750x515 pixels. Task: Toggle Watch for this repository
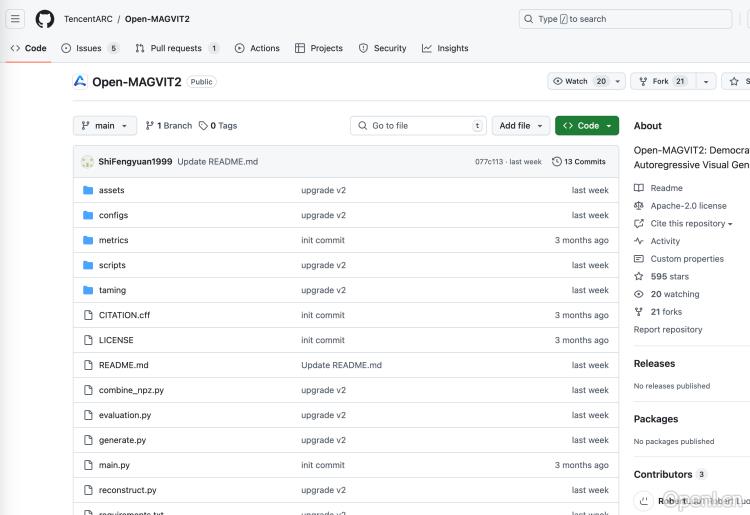(578, 81)
